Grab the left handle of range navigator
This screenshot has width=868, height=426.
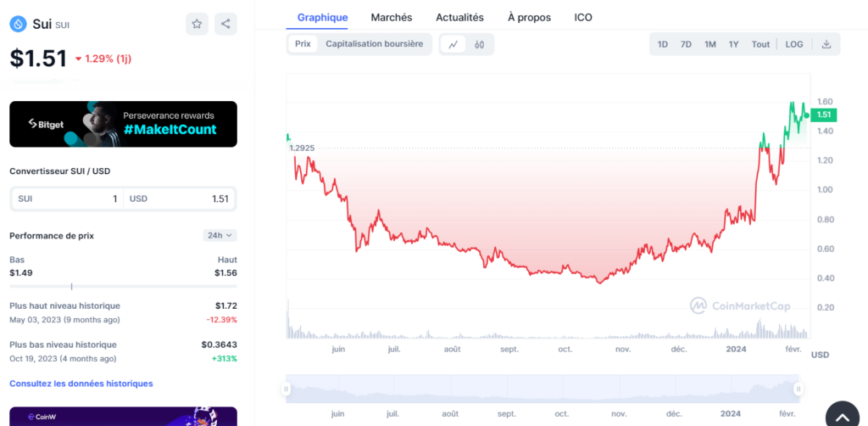[x=287, y=389]
